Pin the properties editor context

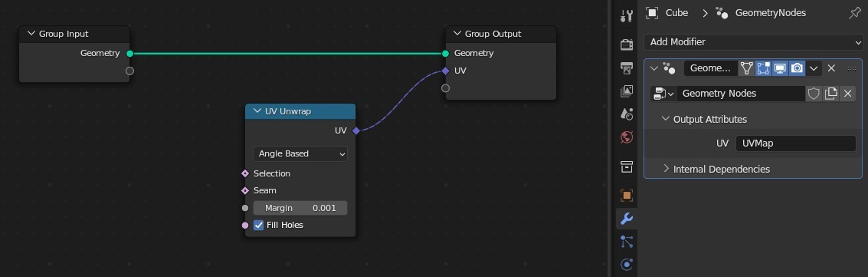(x=855, y=13)
